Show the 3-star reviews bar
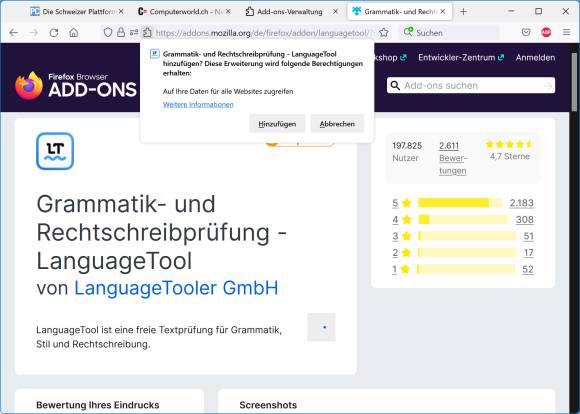This screenshot has height=414, width=580. click(467, 236)
